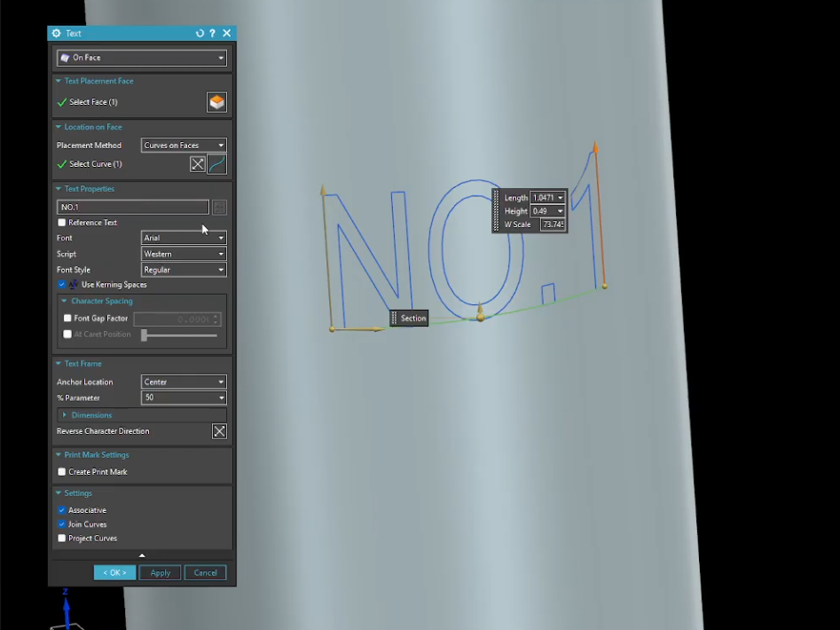Click the Cancel button
This screenshot has width=840, height=630.
click(x=205, y=572)
